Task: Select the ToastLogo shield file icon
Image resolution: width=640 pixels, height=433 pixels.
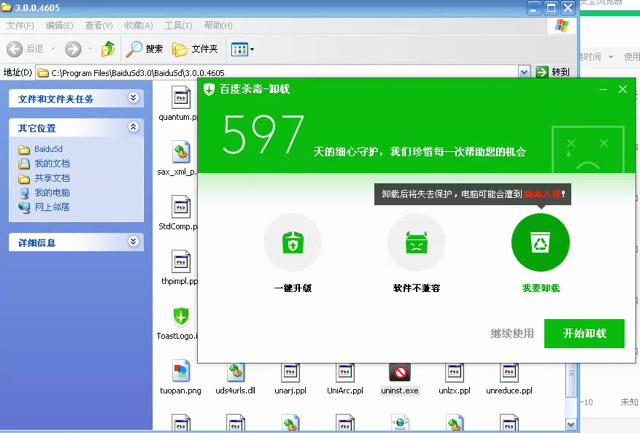Action: [181, 317]
